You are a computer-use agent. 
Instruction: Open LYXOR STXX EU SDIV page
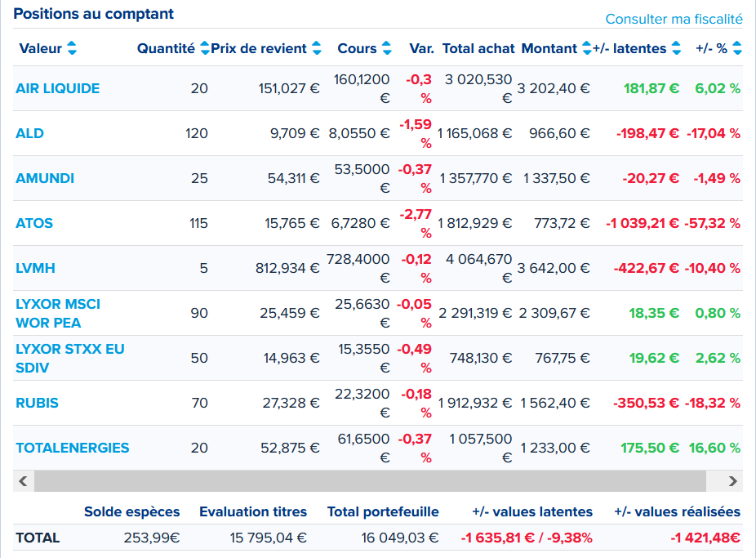tap(70, 358)
